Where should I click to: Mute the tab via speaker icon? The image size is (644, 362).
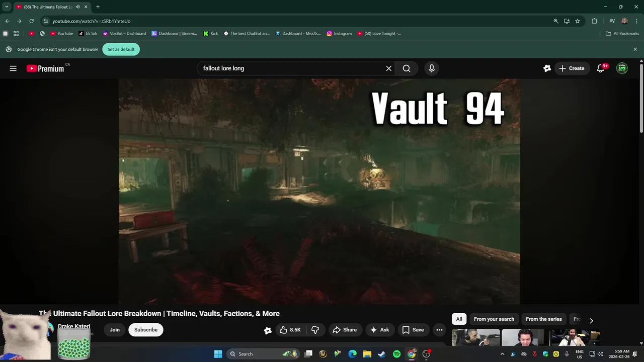78,7
